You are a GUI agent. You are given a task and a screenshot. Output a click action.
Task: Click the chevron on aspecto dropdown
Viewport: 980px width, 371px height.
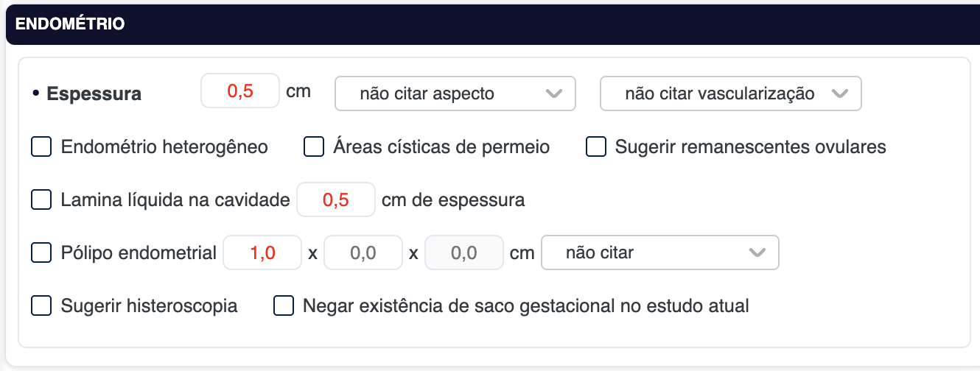click(x=553, y=93)
